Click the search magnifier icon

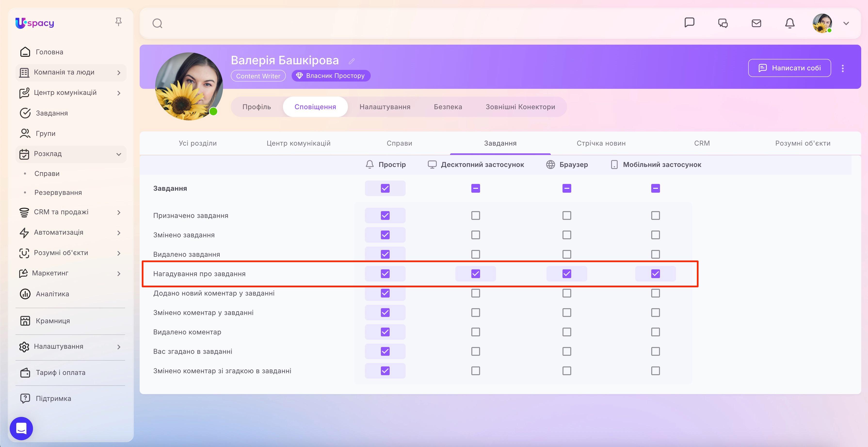coord(157,23)
